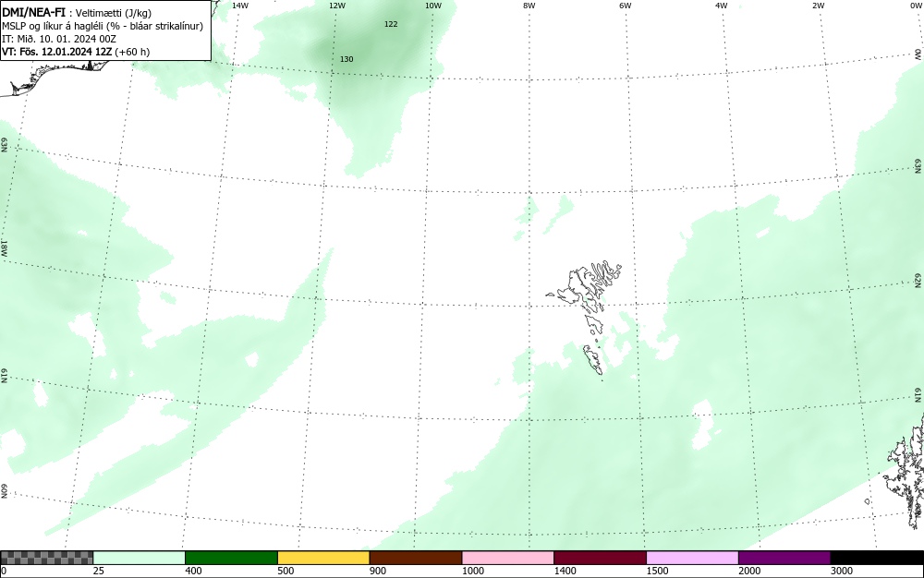Click the brown 900 legend swatch

416,558
